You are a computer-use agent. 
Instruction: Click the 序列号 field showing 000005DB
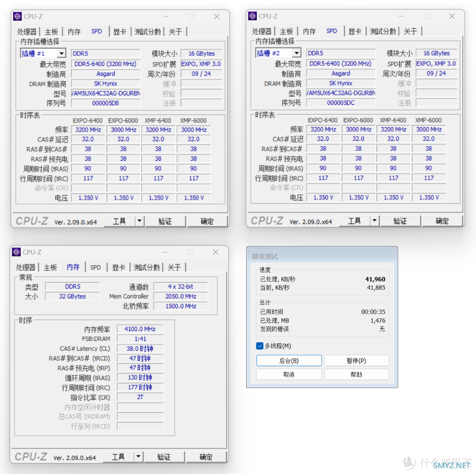106,103
